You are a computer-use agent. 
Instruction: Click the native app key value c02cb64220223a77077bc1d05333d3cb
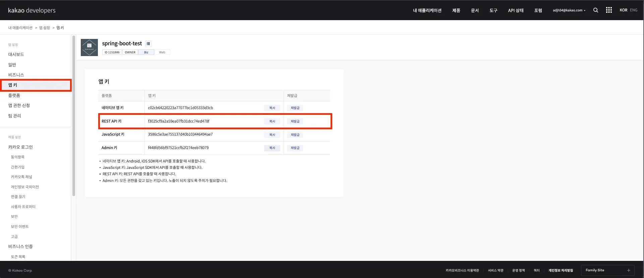(180, 108)
